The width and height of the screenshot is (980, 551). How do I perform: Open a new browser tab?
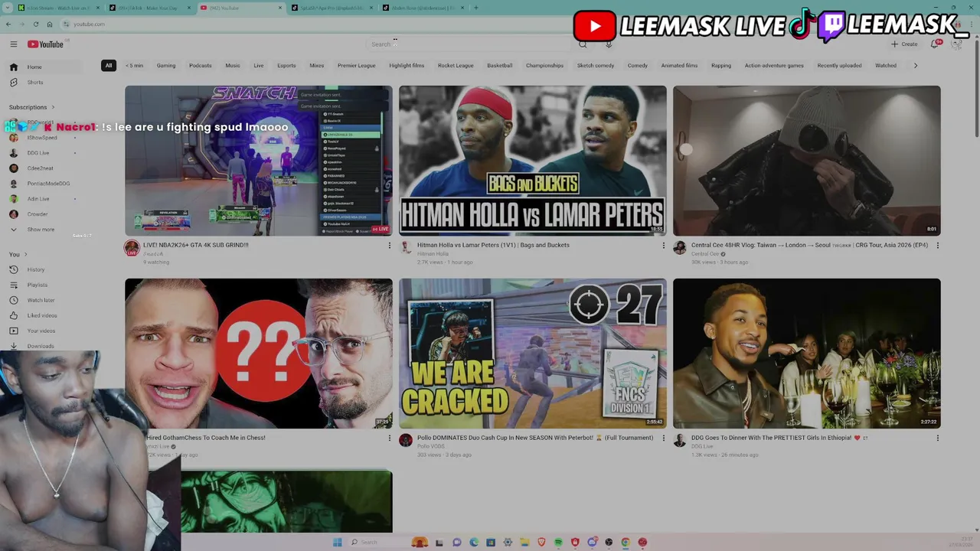click(x=475, y=8)
